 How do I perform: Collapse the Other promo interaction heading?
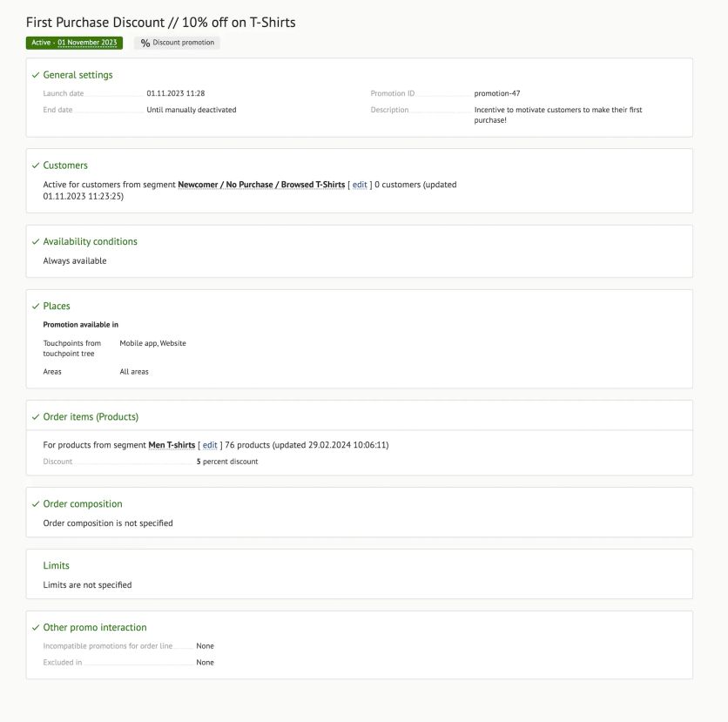(x=95, y=627)
